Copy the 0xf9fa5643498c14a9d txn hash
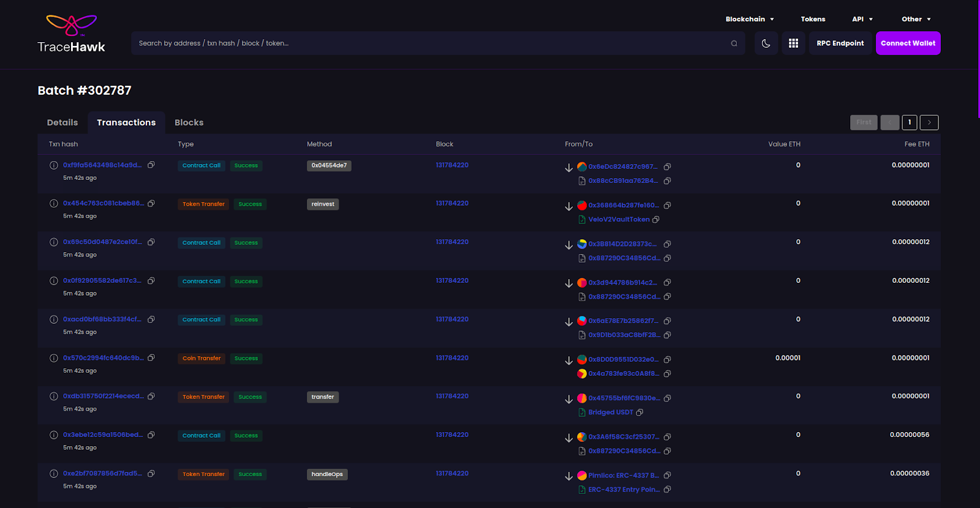 point(151,165)
